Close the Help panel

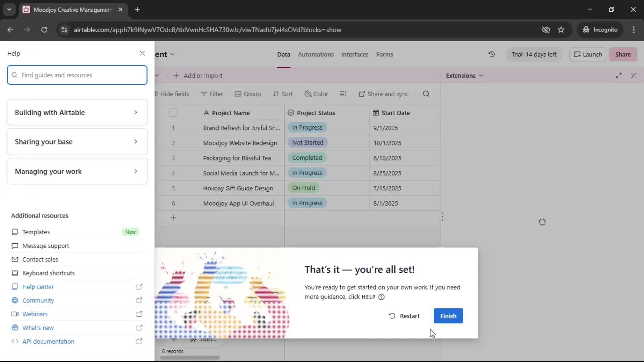[142, 53]
